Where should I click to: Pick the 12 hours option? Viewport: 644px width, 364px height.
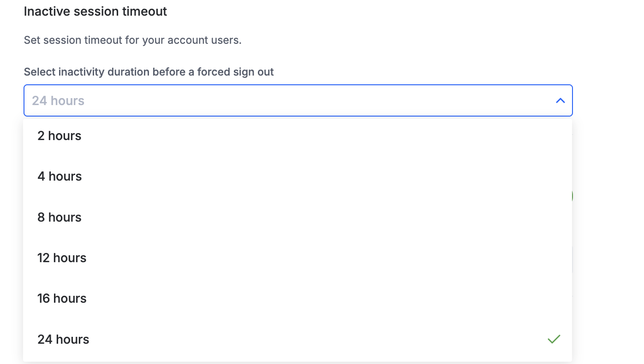click(62, 258)
